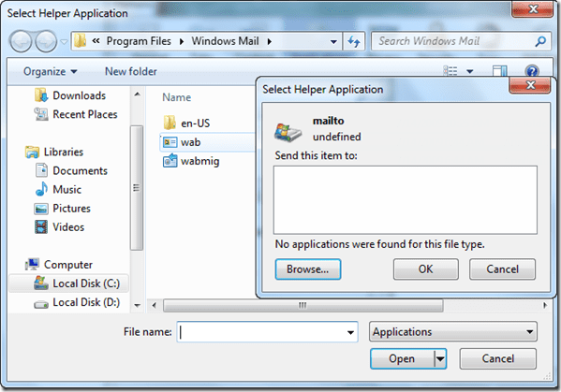Click the Downloads folder icon
Viewport: 561px width, 392px height.
click(41, 95)
